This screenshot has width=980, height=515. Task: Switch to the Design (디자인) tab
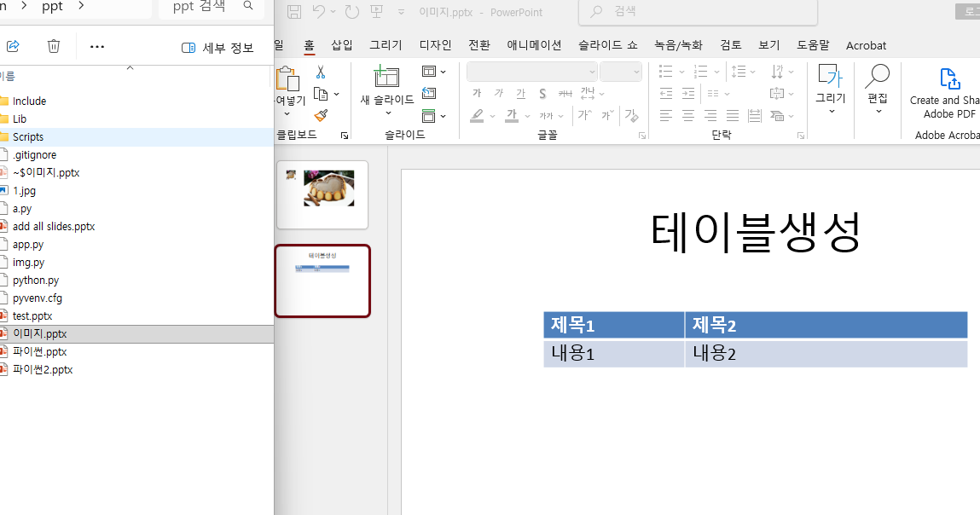(x=435, y=45)
